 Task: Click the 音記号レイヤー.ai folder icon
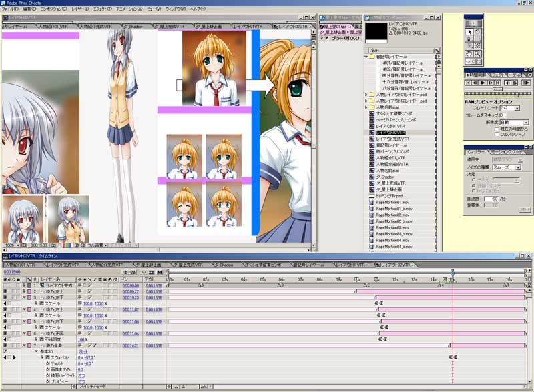pos(372,57)
